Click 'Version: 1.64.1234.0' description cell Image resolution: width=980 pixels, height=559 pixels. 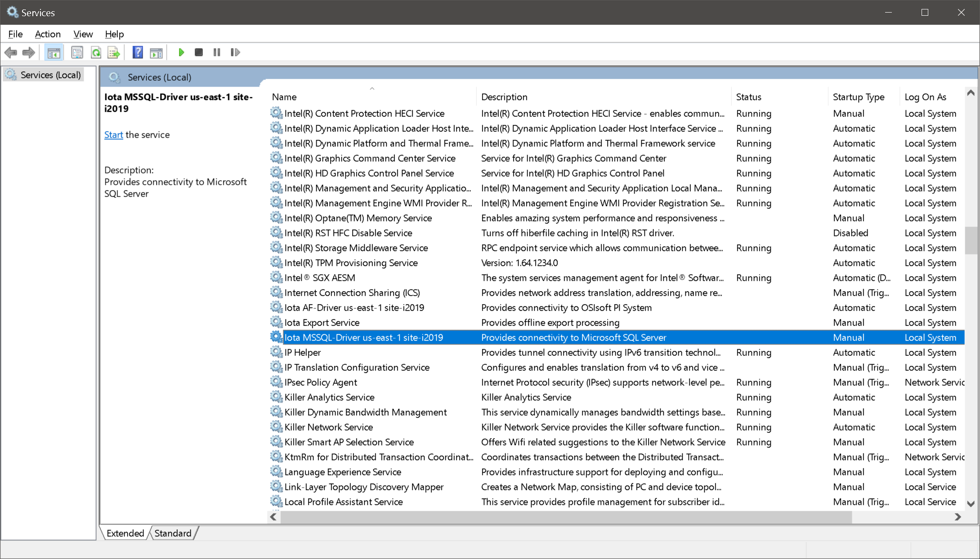[519, 263]
